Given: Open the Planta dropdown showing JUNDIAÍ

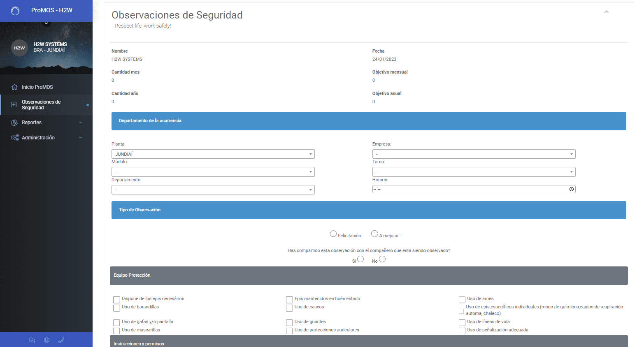Looking at the screenshot, I should coord(213,154).
